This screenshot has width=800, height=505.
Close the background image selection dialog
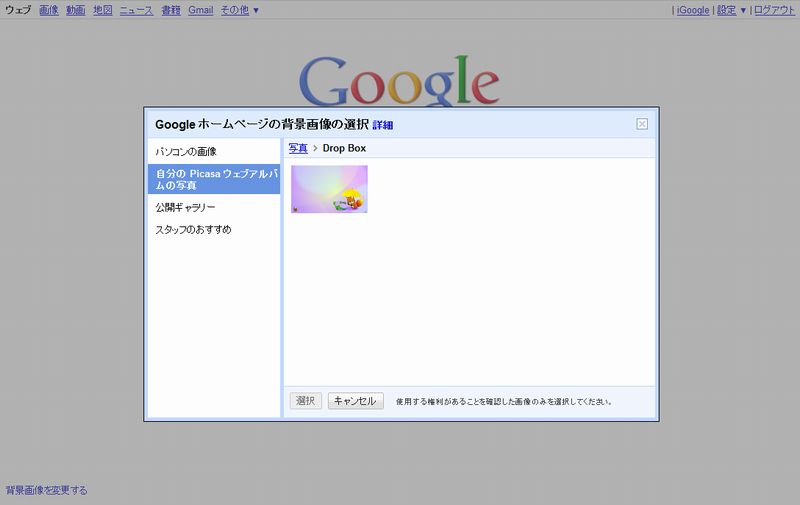point(642,124)
